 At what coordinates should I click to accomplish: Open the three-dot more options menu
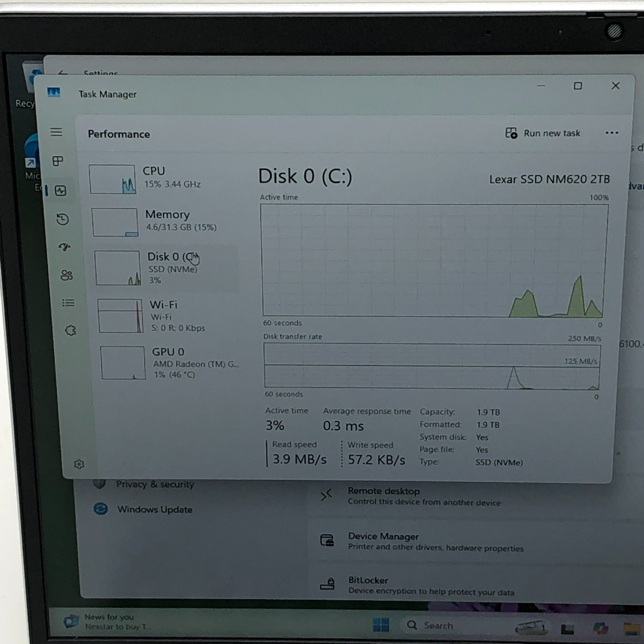pos(611,133)
